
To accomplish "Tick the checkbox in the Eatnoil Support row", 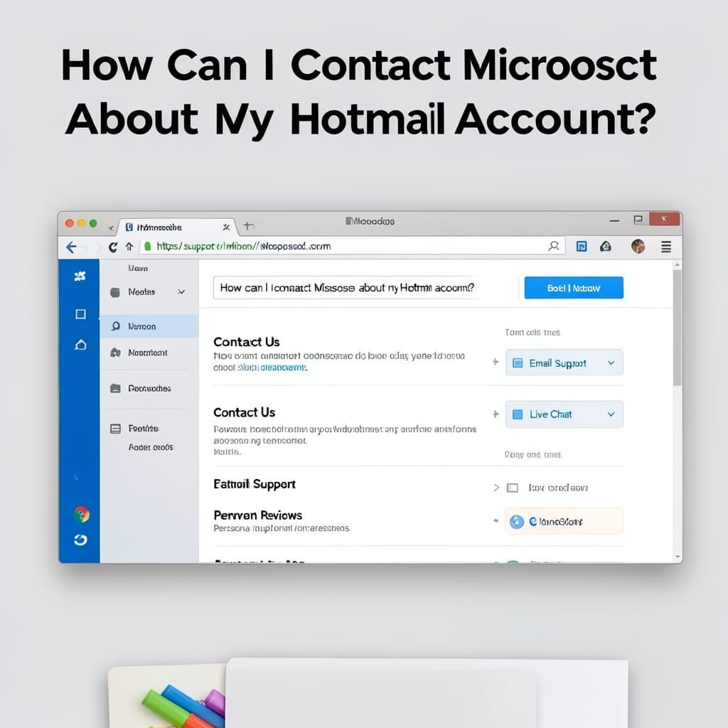I will click(x=512, y=488).
